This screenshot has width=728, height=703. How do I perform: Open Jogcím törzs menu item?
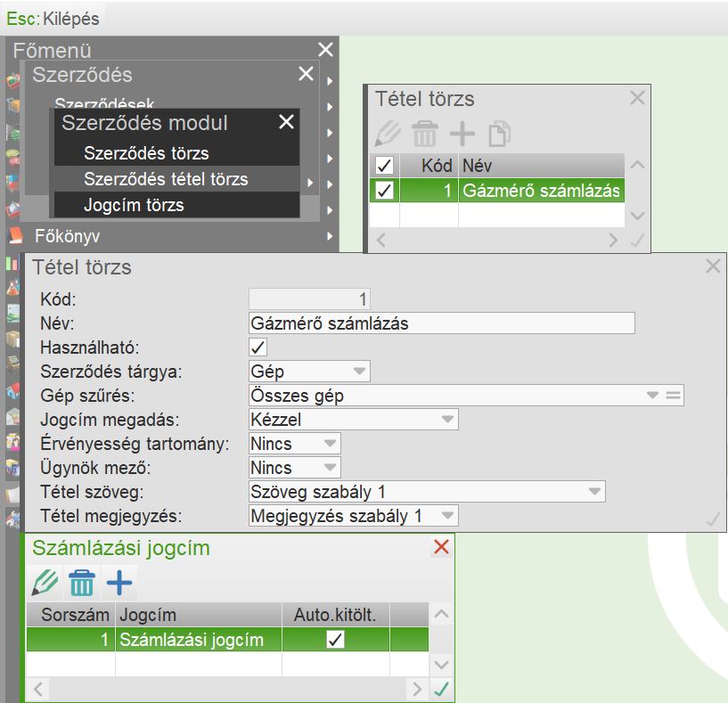[x=177, y=205]
